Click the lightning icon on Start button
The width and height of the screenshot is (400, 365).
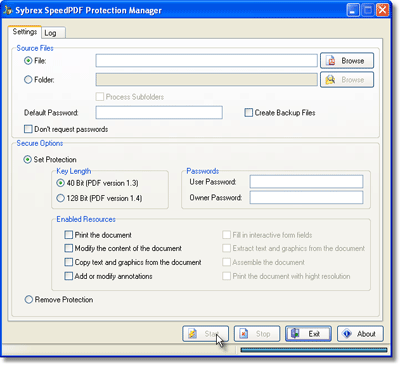192,334
